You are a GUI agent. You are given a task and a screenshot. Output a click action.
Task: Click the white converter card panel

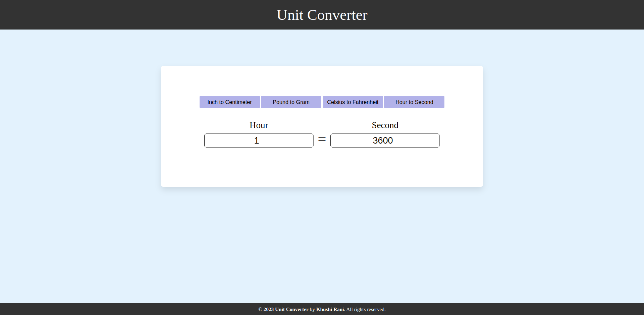[x=322, y=171]
